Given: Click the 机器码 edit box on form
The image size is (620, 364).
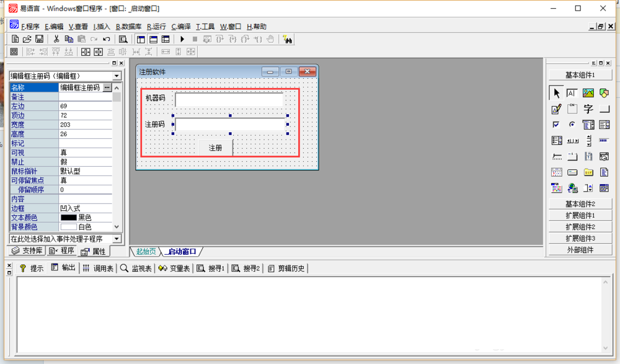Looking at the screenshot, I should (229, 99).
